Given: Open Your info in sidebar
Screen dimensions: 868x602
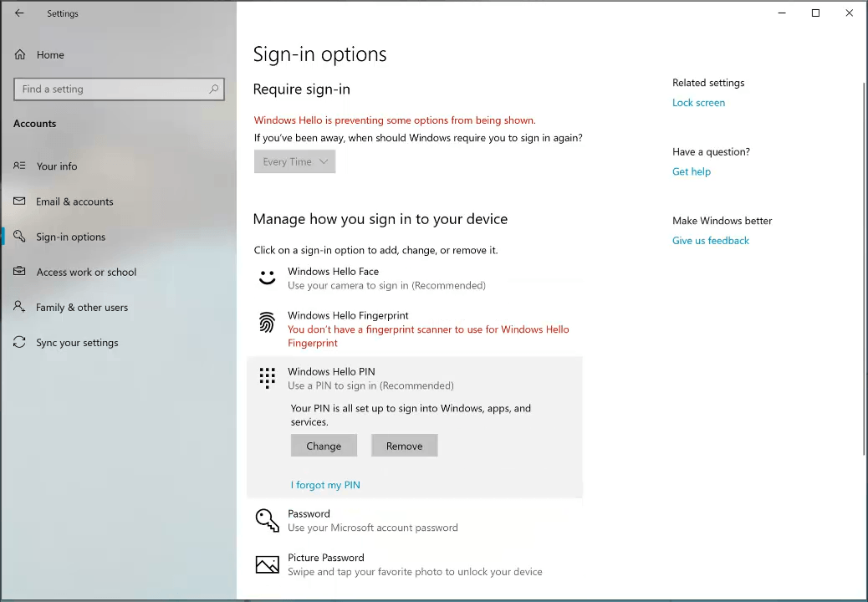Looking at the screenshot, I should tap(57, 166).
